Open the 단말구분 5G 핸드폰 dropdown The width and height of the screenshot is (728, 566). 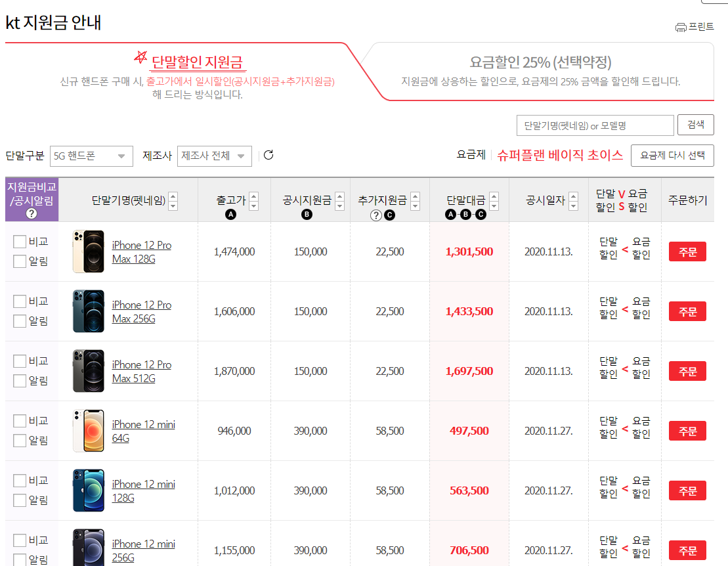pos(91,156)
